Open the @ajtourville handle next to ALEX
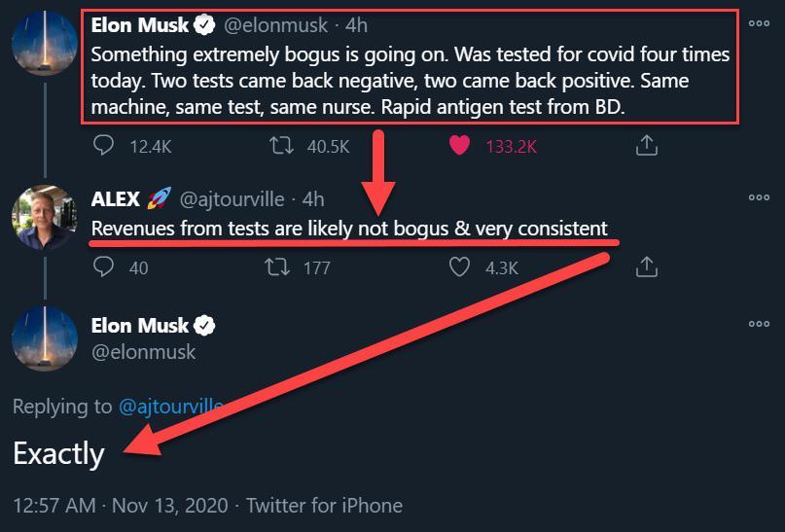This screenshot has height=532, width=785. [x=232, y=199]
